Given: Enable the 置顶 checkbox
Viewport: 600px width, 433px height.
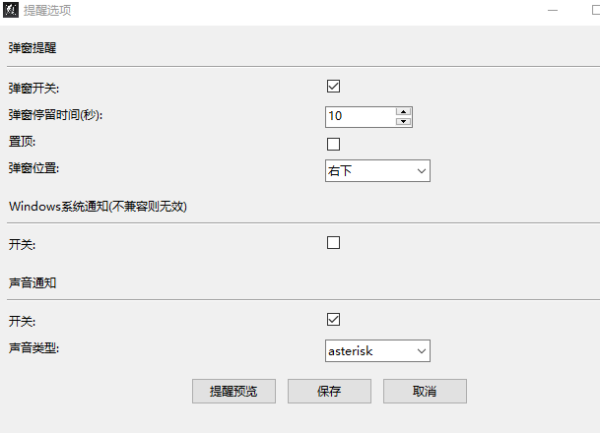Looking at the screenshot, I should [334, 144].
